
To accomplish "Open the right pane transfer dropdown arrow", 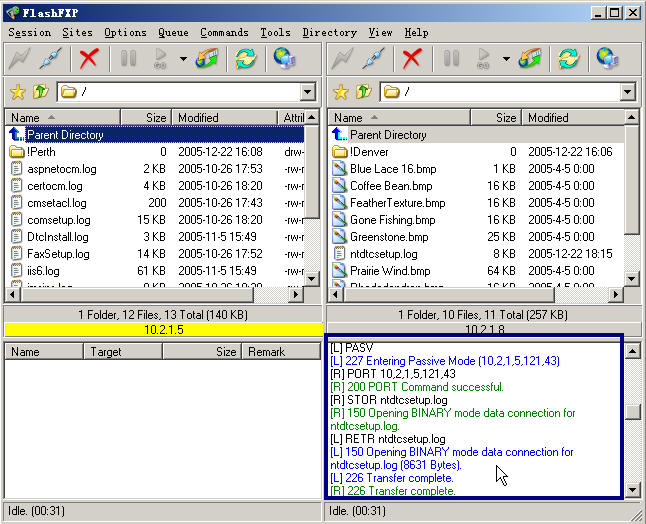I will pyautogui.click(x=506, y=59).
